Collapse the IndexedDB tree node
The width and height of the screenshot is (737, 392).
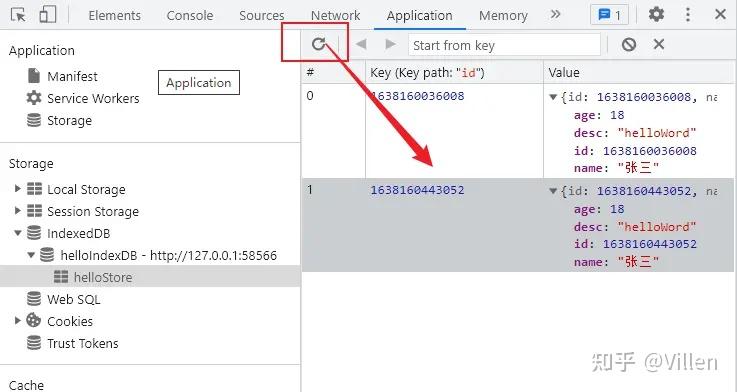coord(17,232)
